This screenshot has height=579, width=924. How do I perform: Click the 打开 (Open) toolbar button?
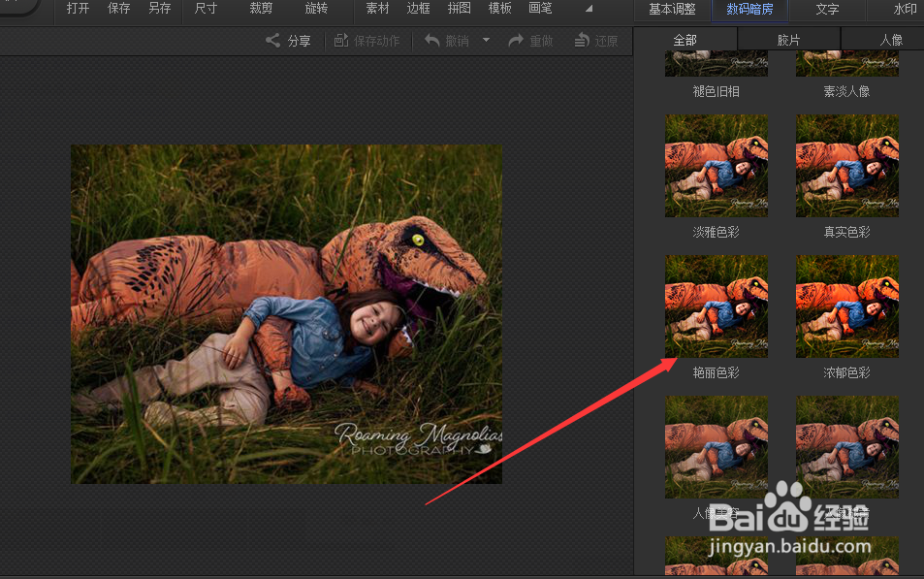coord(78,9)
